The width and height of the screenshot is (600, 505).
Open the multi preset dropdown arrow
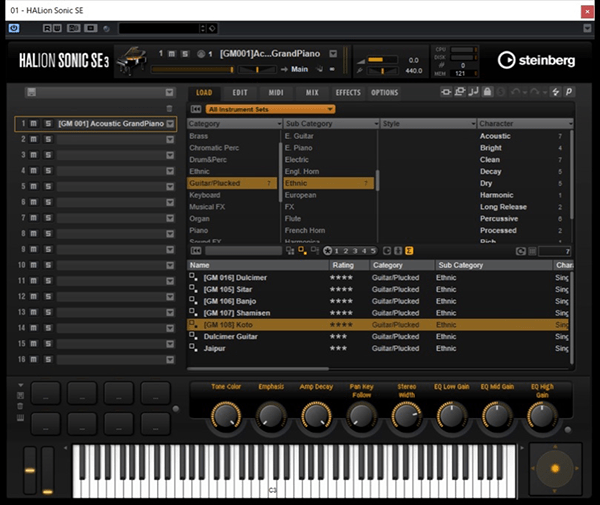[170, 92]
